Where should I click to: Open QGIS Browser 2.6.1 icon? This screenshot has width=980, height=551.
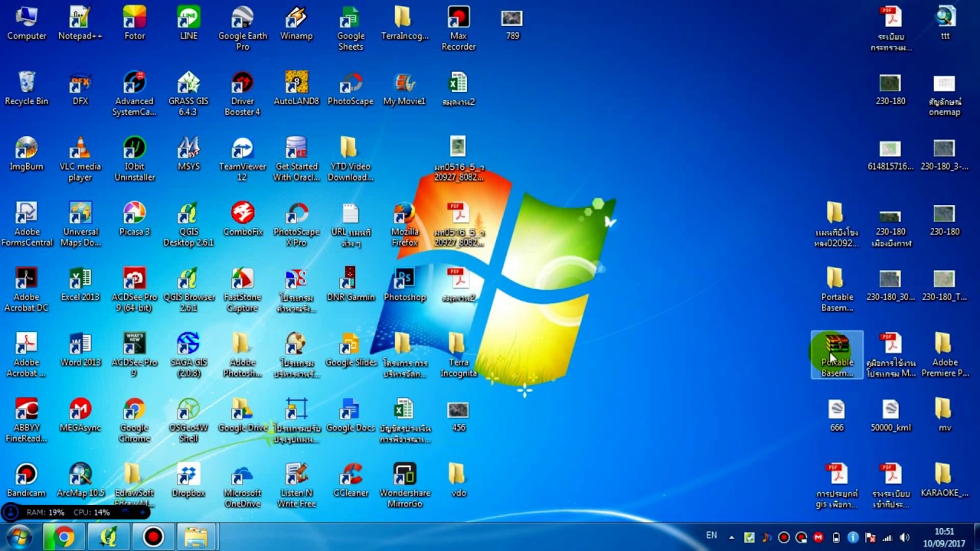pyautogui.click(x=188, y=289)
